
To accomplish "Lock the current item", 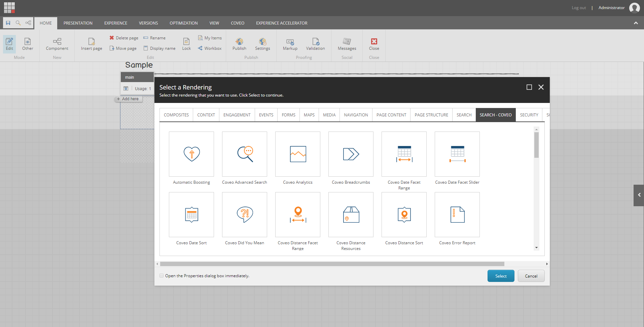I will (x=186, y=45).
